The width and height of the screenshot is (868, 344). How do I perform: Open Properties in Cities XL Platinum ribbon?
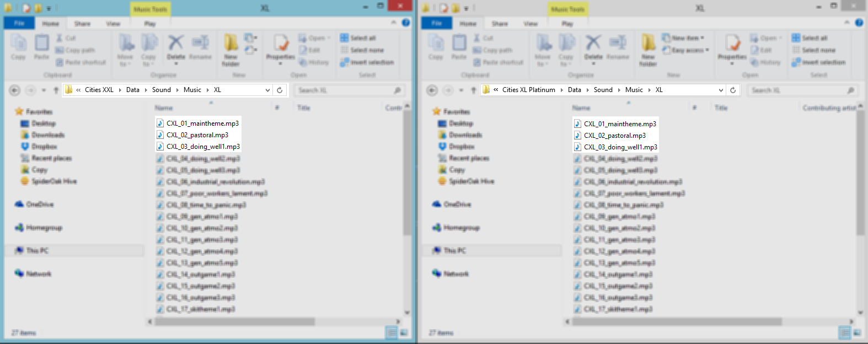[732, 50]
